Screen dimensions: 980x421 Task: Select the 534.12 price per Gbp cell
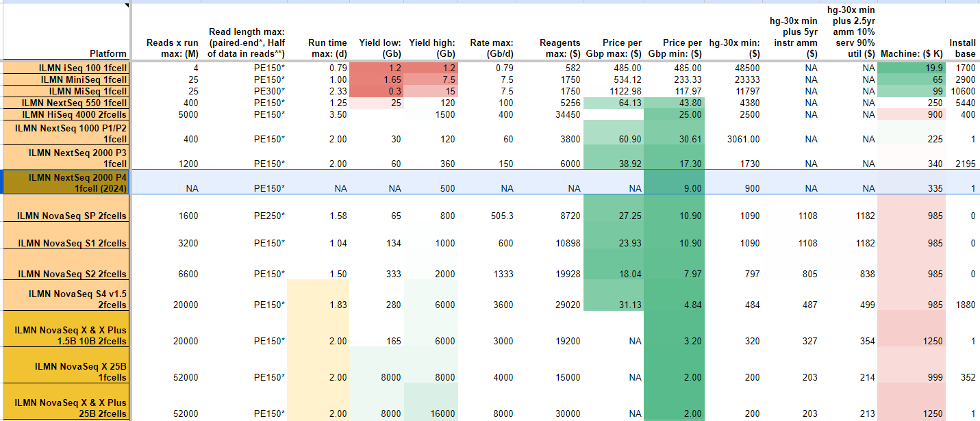614,79
